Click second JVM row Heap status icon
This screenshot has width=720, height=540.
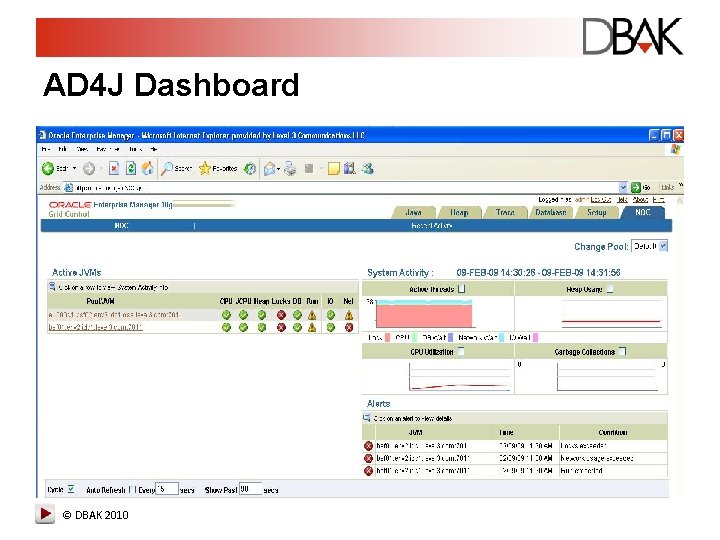[262, 327]
